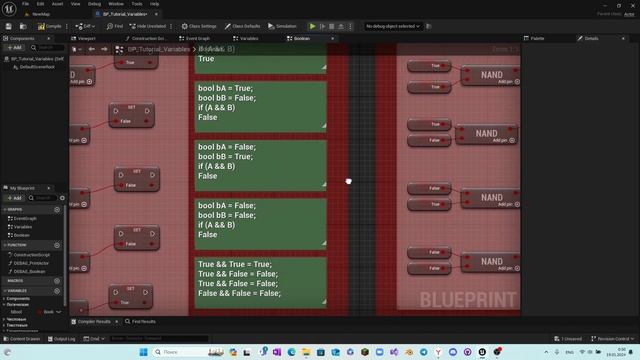This screenshot has width=640, height=360.
Task: Click the Step frame button
Action: click(322, 26)
